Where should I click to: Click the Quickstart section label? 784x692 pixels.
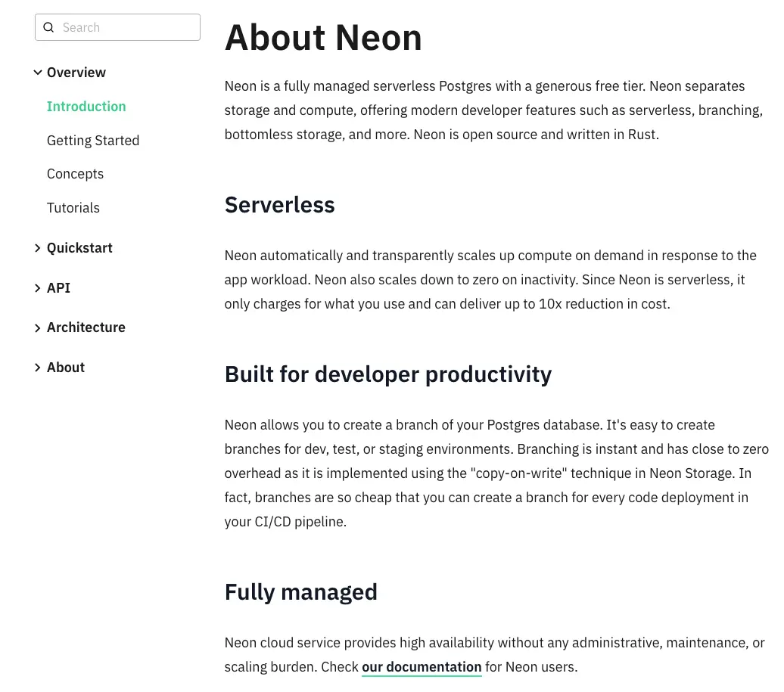pos(79,248)
